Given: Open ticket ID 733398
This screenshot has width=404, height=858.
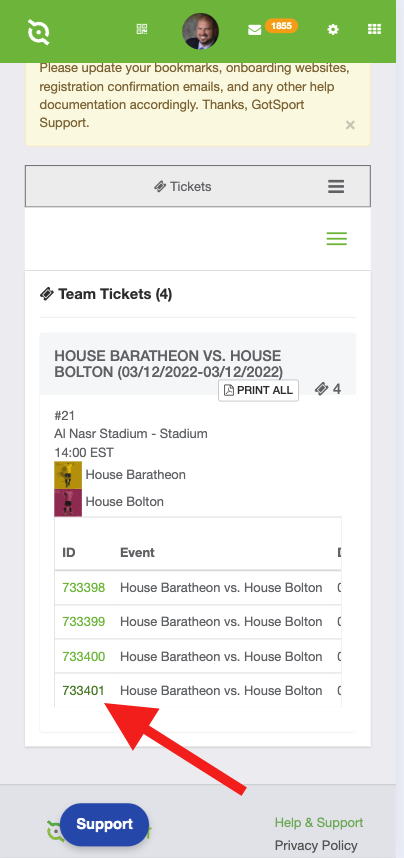Looking at the screenshot, I should click(x=84, y=588).
